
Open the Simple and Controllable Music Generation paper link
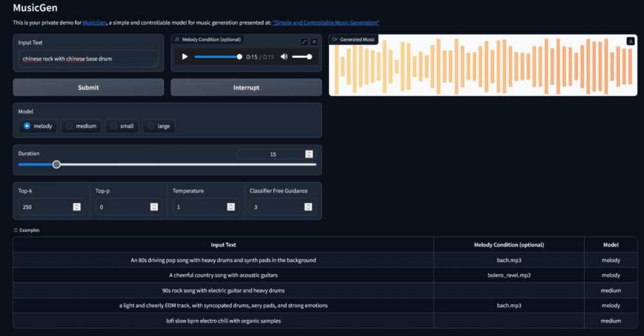coord(326,23)
